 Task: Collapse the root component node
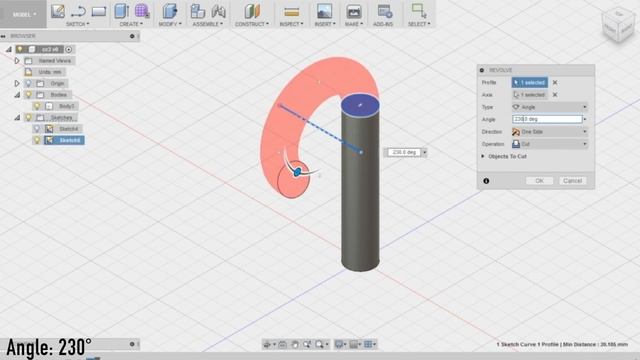point(9,49)
